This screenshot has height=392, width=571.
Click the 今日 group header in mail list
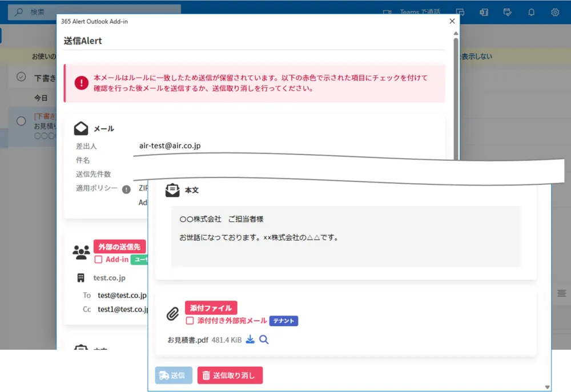pyautogui.click(x=41, y=98)
